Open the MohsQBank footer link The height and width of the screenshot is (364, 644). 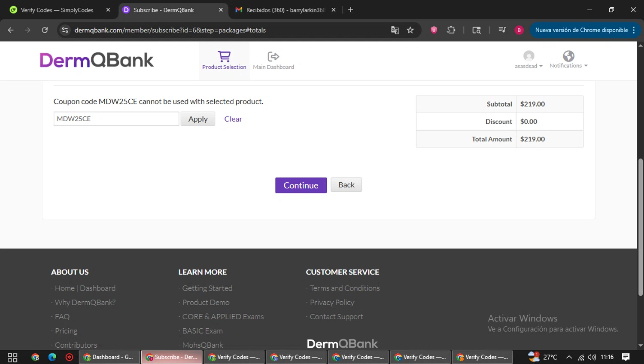coord(203,345)
